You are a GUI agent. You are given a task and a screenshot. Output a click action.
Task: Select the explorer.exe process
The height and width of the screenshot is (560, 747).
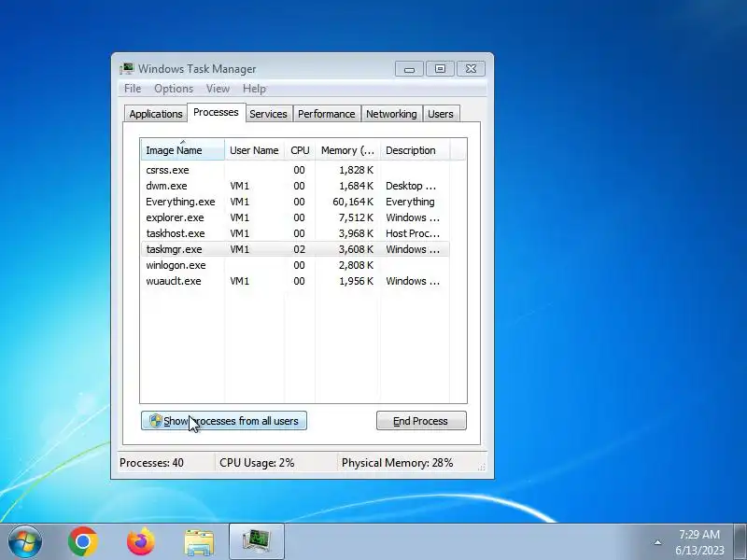coord(295,217)
